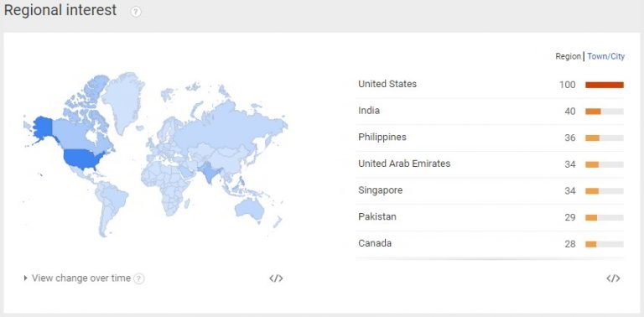This screenshot has width=644, height=317.
Task: Click Australia on the world map
Action: point(249,209)
